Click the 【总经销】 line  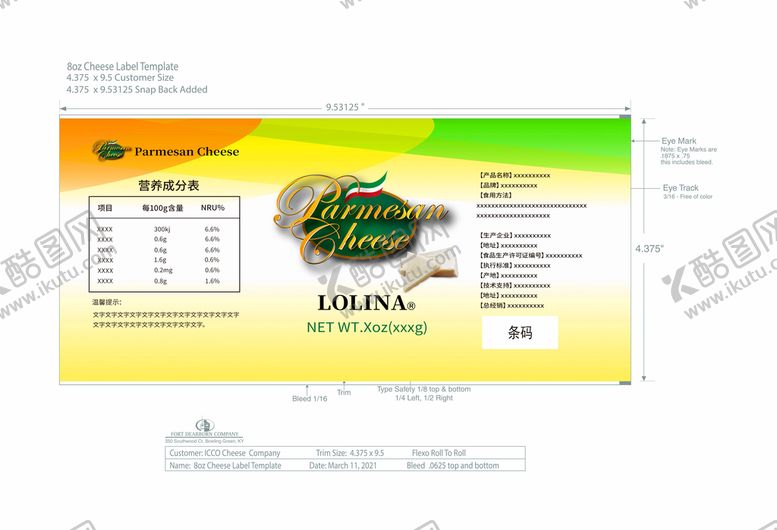coord(511,306)
